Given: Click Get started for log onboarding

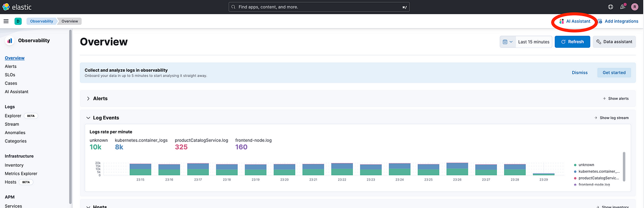Looking at the screenshot, I should 614,73.
